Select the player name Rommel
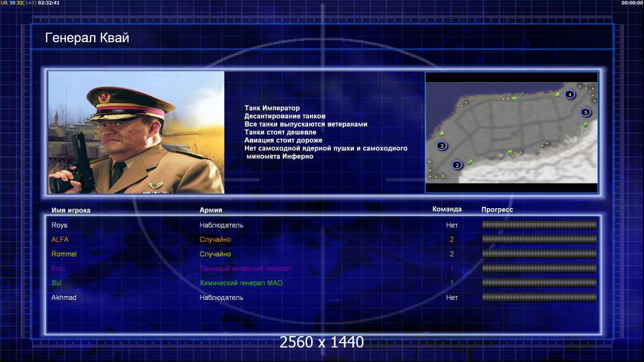The width and height of the screenshot is (644, 362). point(64,254)
